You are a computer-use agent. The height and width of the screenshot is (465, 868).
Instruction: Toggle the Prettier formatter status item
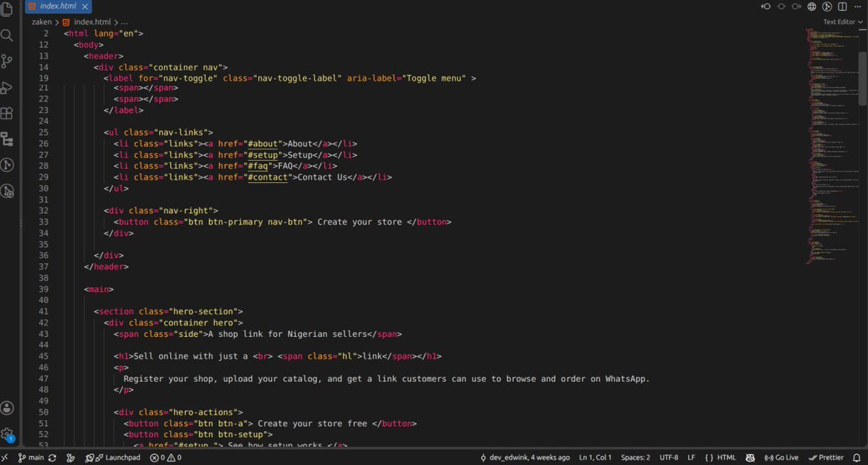pyautogui.click(x=826, y=458)
